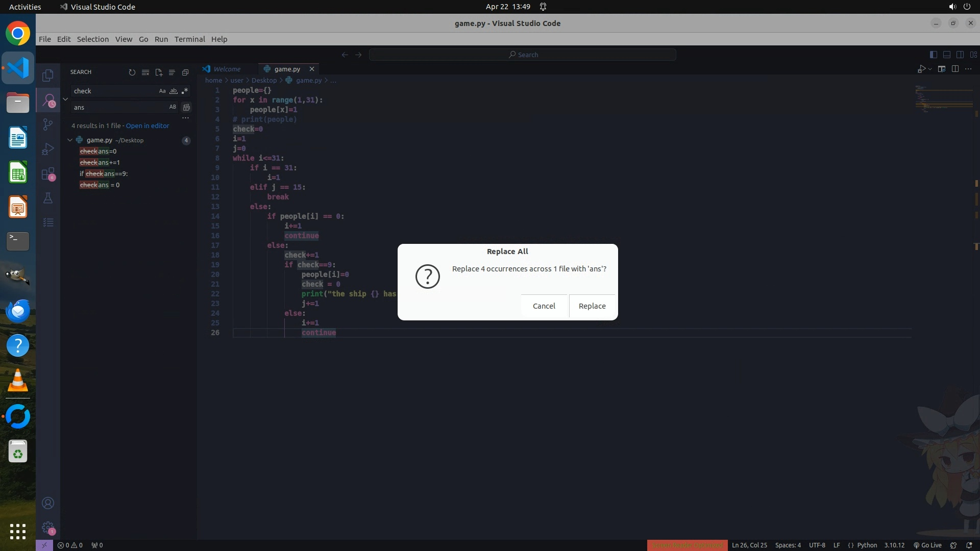The image size is (980, 551).
Task: Click Open in editor link
Action: pos(148,126)
